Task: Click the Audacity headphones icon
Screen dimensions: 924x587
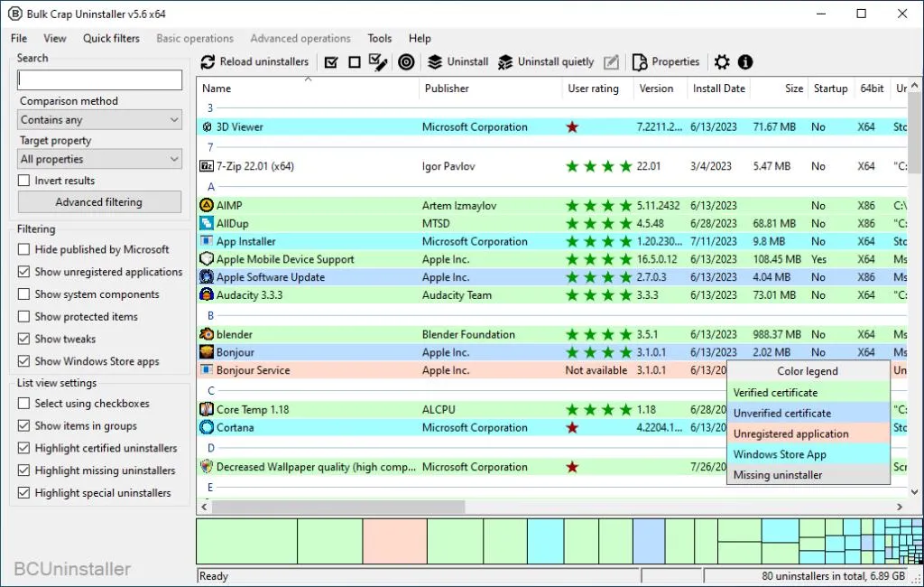Action: pos(207,294)
